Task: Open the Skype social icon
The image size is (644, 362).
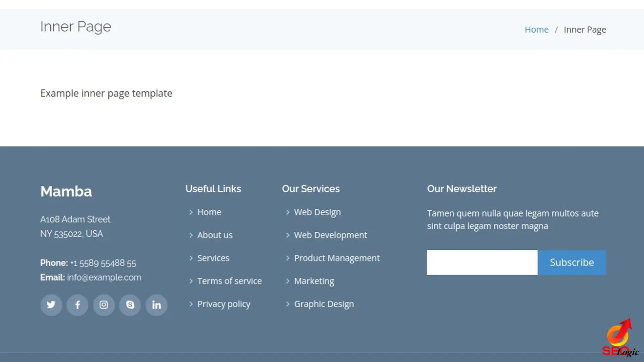Action: (130, 305)
